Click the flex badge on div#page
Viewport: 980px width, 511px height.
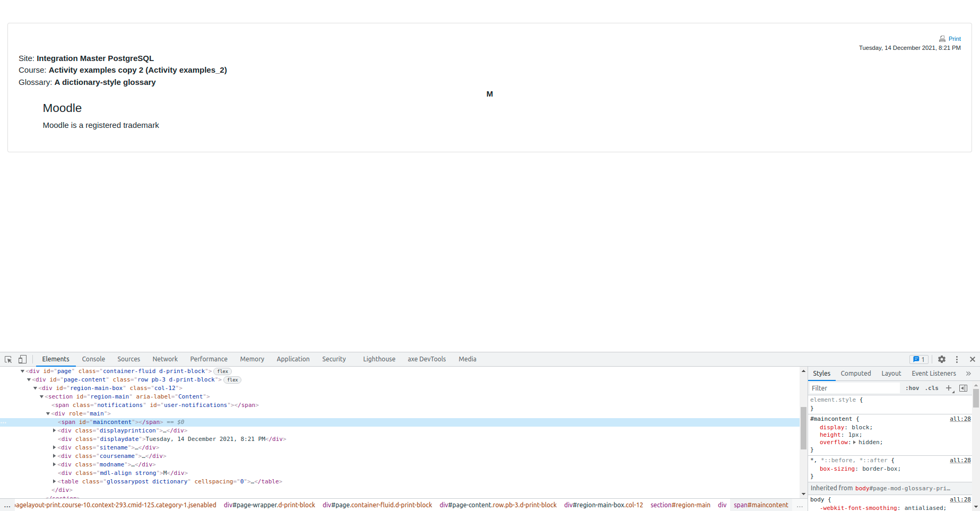pyautogui.click(x=223, y=371)
